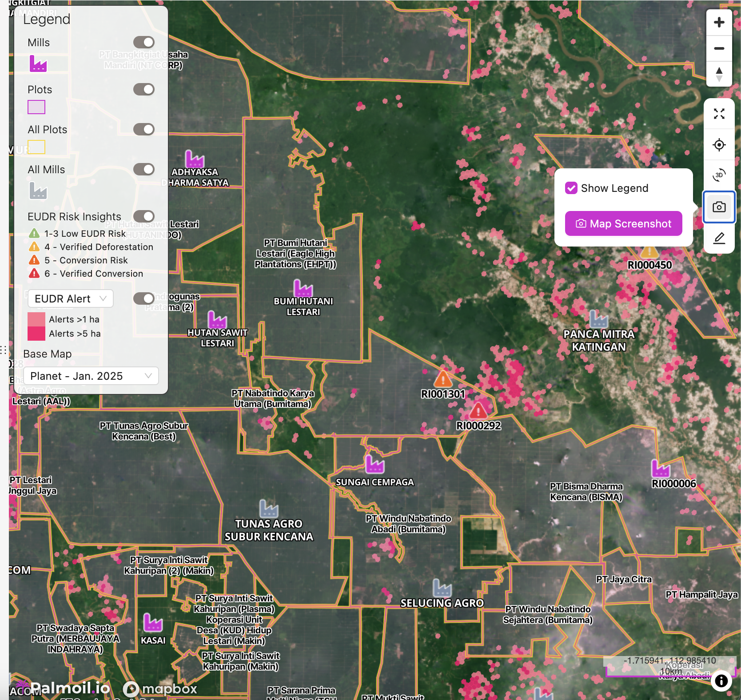Select the SUNGAI CEMPAGA mill icon

[374, 464]
